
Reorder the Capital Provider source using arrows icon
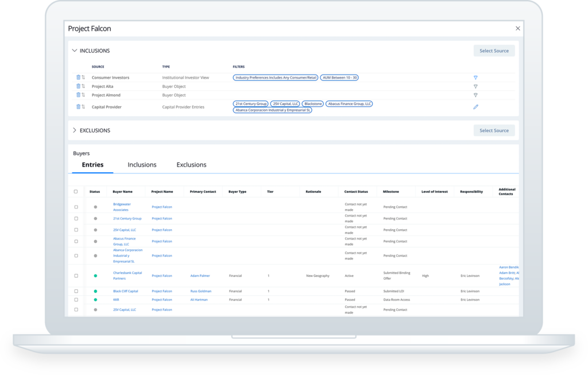point(83,106)
